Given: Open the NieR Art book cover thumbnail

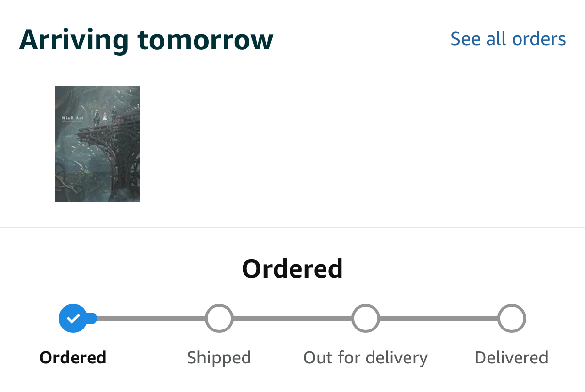Looking at the screenshot, I should point(97,144).
